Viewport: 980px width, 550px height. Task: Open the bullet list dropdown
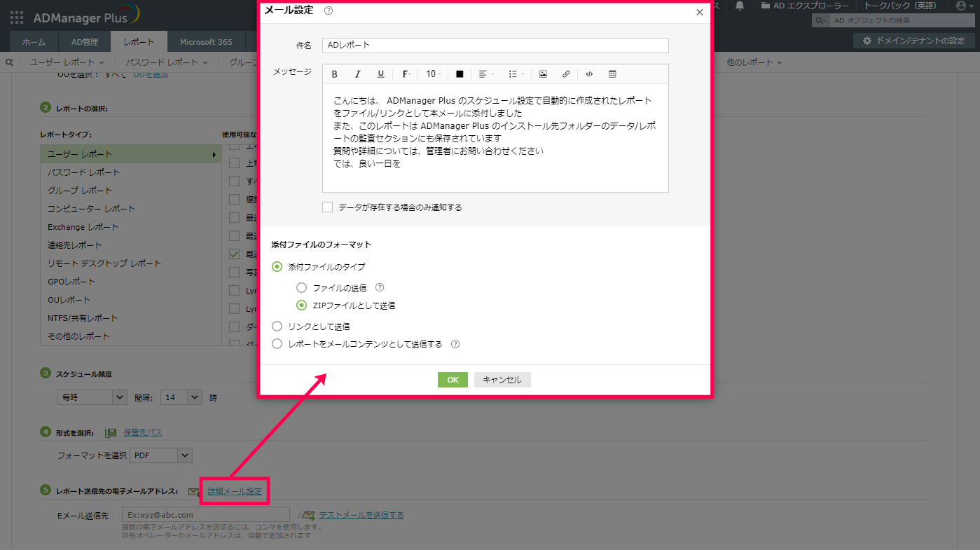pos(516,74)
